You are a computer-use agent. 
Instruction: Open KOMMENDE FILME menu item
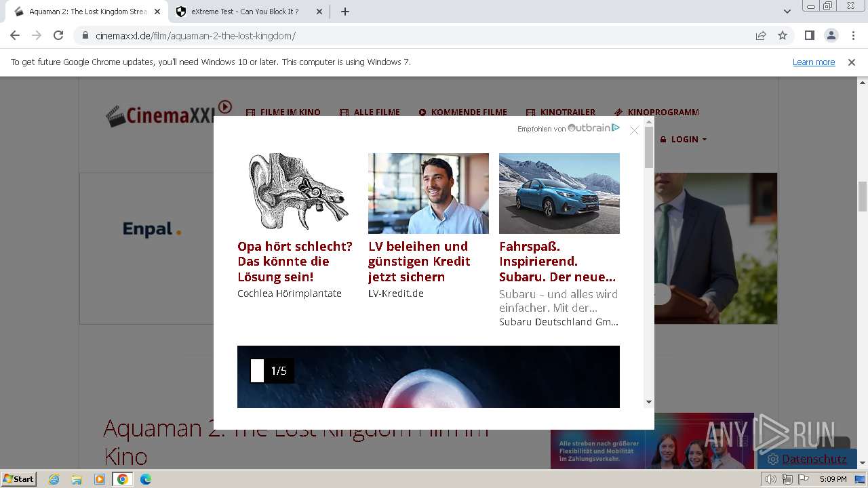click(463, 113)
